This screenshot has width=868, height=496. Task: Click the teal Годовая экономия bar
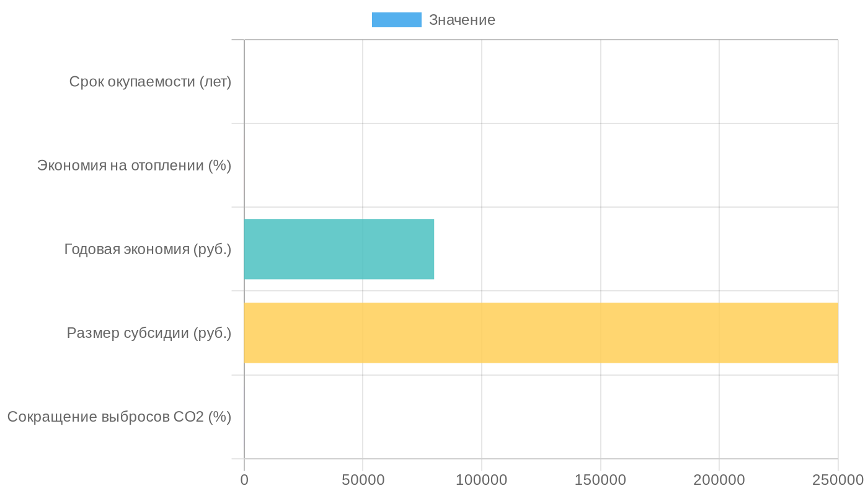(339, 249)
